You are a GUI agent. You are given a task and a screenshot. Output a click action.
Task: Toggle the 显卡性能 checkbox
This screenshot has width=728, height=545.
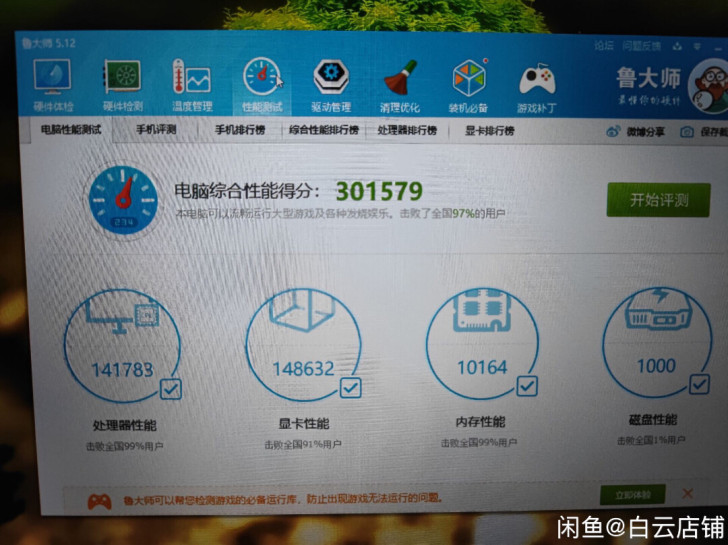click(351, 387)
